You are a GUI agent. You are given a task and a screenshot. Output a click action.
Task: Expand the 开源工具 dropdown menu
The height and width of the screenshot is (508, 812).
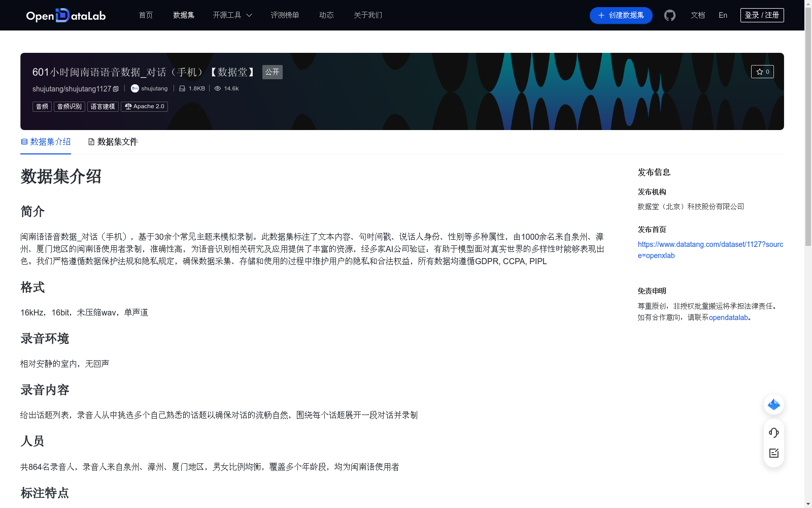232,15
